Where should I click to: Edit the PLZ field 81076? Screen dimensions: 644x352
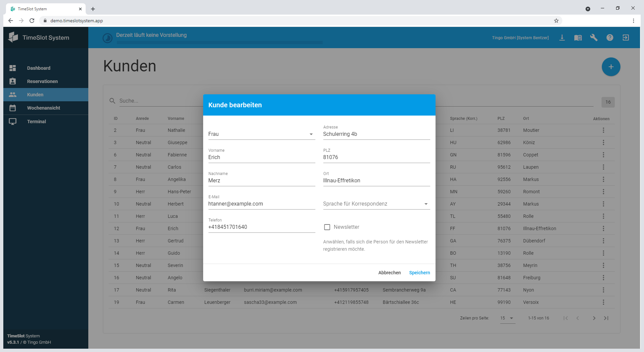pos(376,157)
